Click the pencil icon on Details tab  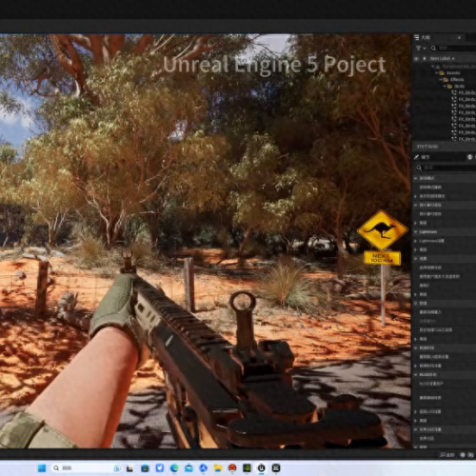pos(417,157)
